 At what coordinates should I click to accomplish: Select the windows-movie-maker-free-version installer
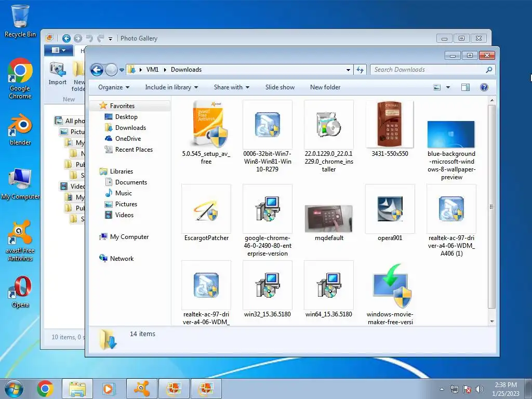click(x=390, y=294)
